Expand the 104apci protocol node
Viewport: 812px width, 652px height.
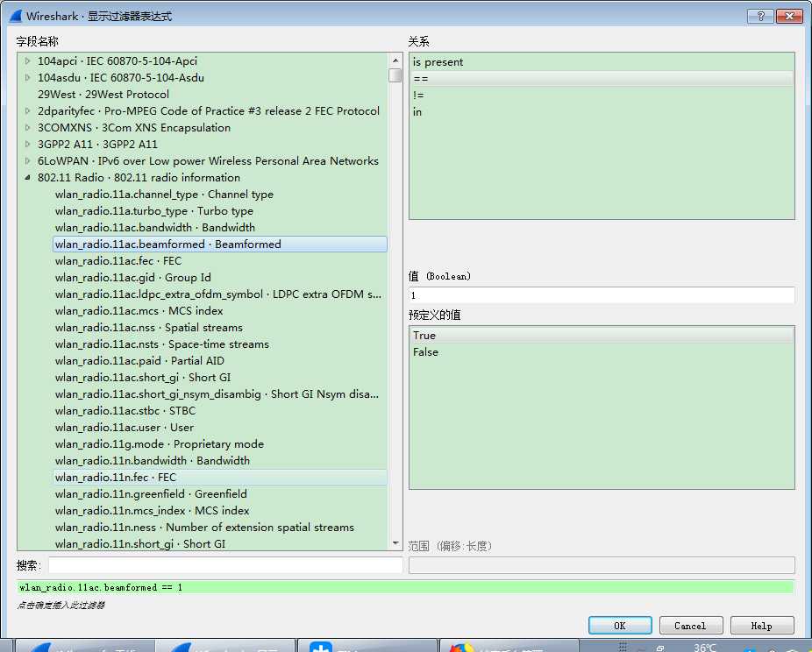(27, 61)
